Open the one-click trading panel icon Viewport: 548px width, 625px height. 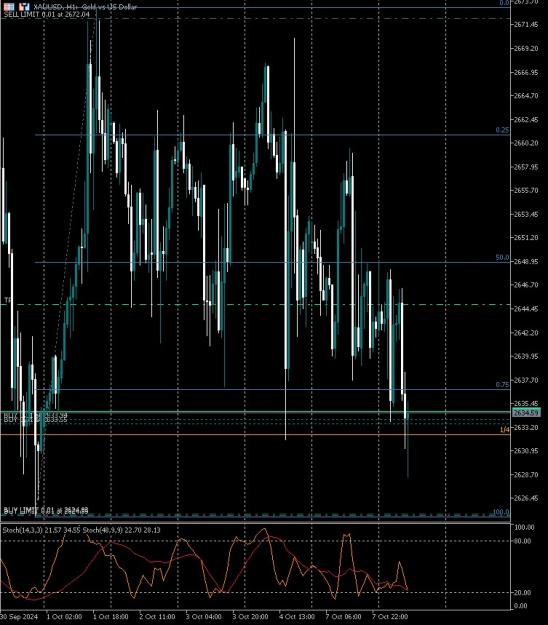9,7
